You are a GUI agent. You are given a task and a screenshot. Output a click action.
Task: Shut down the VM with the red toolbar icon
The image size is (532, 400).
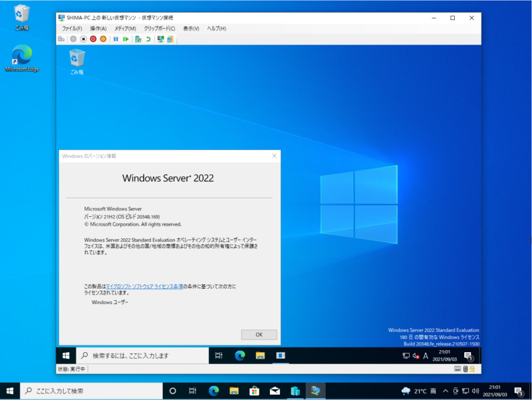click(92, 39)
